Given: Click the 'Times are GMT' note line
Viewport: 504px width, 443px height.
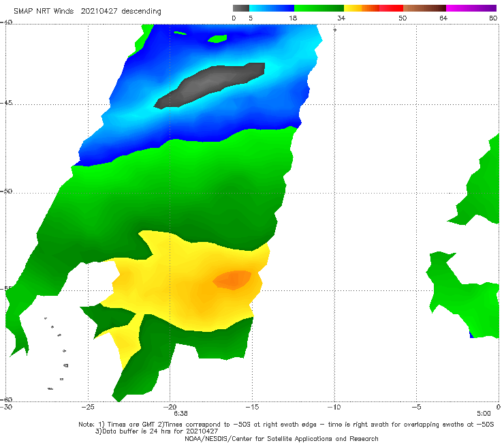Looking at the screenshot, I should [x=286, y=425].
